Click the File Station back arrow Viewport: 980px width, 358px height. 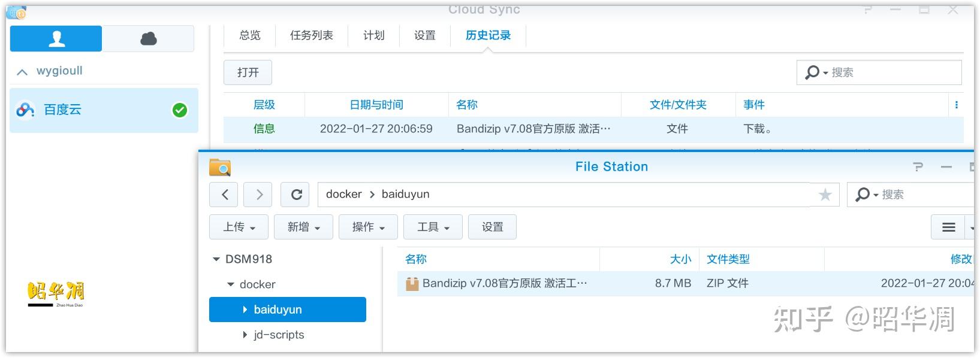[x=224, y=195]
